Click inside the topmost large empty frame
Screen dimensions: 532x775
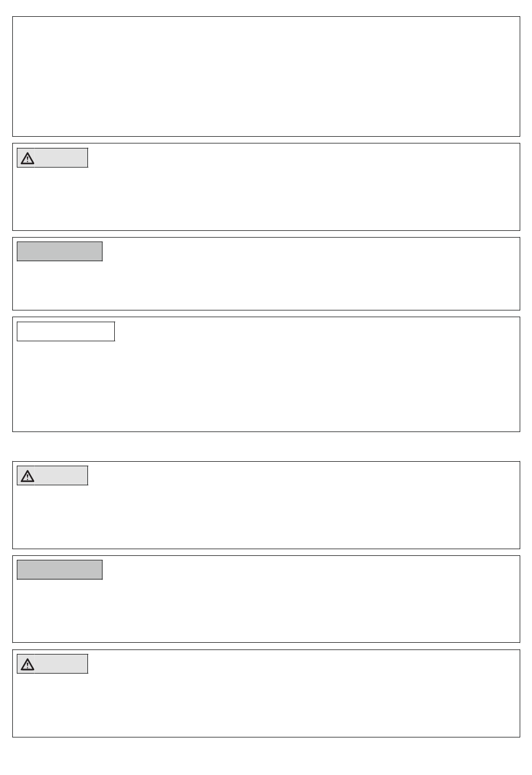[266, 77]
